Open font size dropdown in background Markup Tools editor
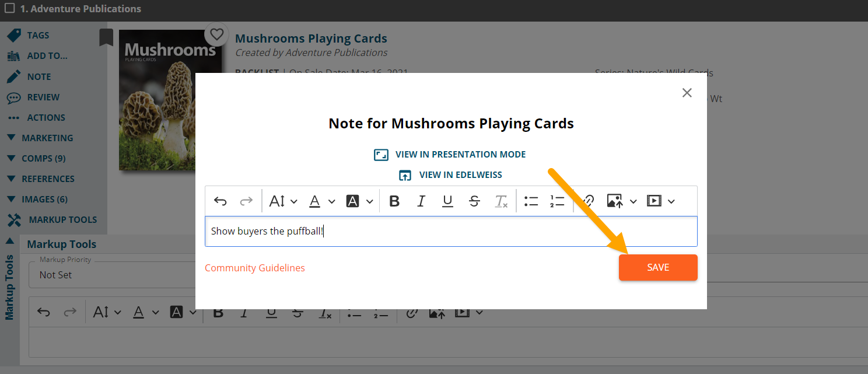This screenshot has width=868, height=374. [x=107, y=312]
